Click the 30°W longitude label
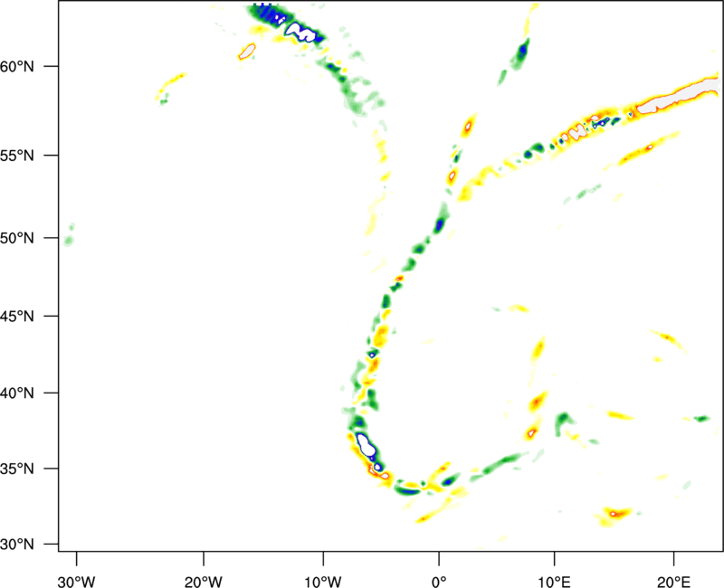The width and height of the screenshot is (724, 588). [x=77, y=582]
